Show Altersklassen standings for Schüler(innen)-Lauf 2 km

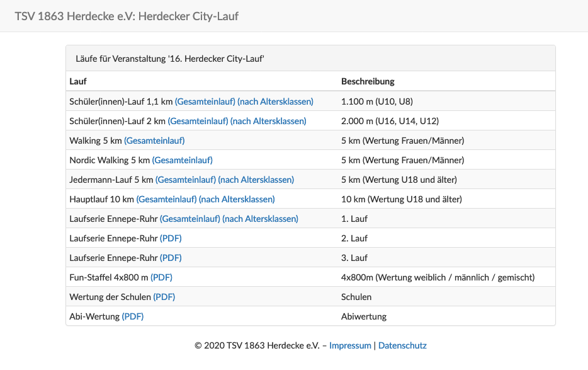[268, 120]
